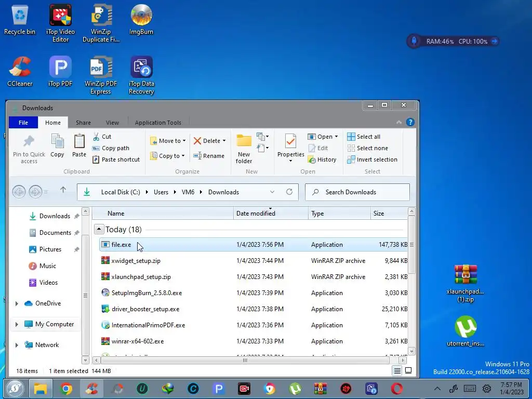Select the WinZip Duplicate File desktop icon

[101, 23]
